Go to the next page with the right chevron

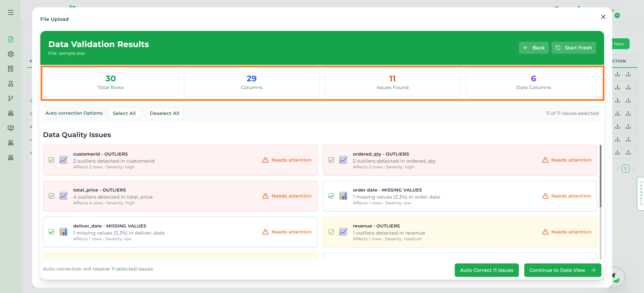tap(634, 169)
